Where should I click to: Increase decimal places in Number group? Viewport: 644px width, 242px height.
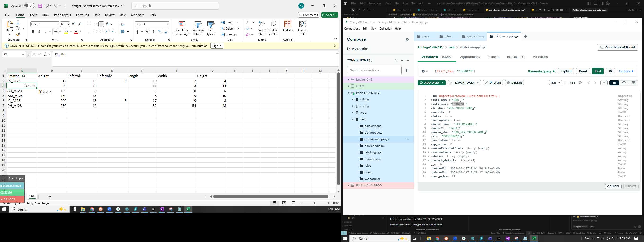160,32
